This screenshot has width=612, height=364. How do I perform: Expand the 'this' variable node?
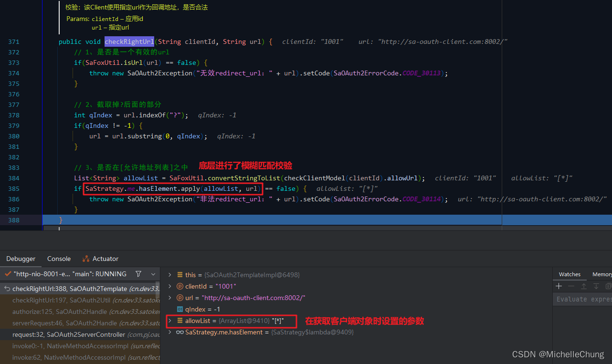coord(169,275)
